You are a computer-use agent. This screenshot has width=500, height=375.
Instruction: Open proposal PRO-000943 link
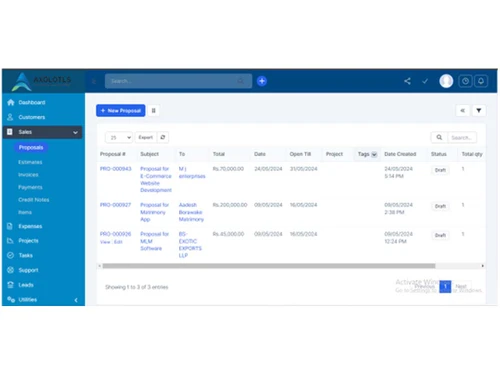click(x=116, y=169)
